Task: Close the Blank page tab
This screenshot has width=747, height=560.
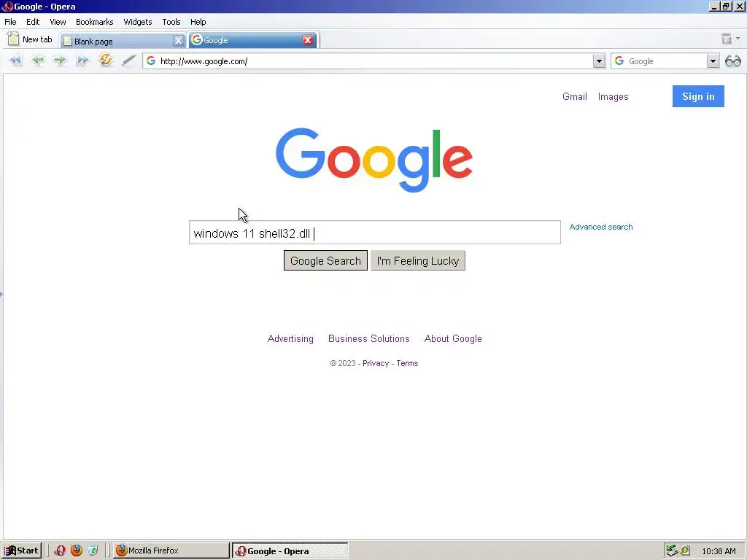Action: tap(178, 41)
